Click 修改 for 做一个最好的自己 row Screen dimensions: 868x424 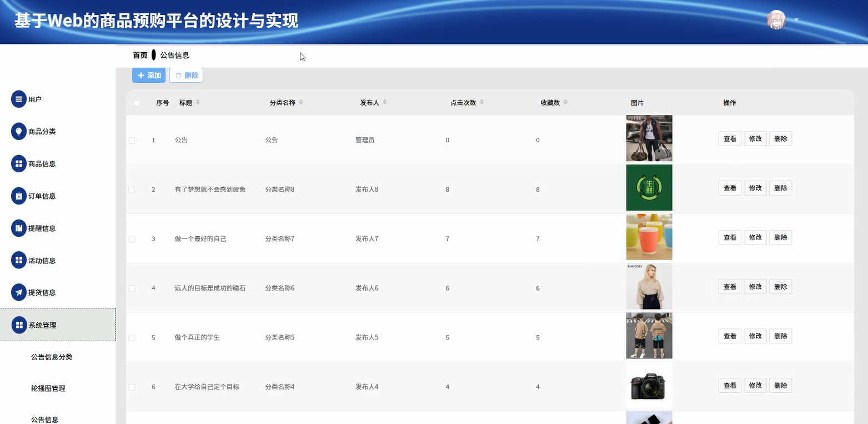tap(755, 238)
